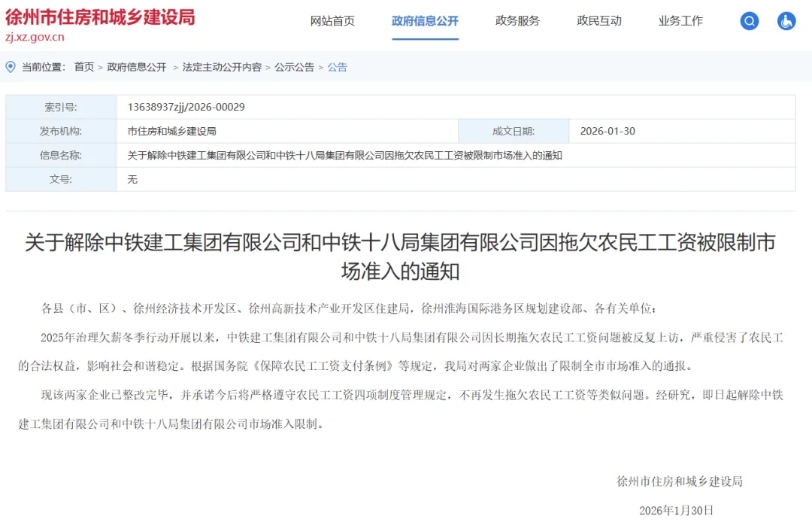812x522 pixels.
Task: Click the 无 value in the 文号 row
Action: 132,179
